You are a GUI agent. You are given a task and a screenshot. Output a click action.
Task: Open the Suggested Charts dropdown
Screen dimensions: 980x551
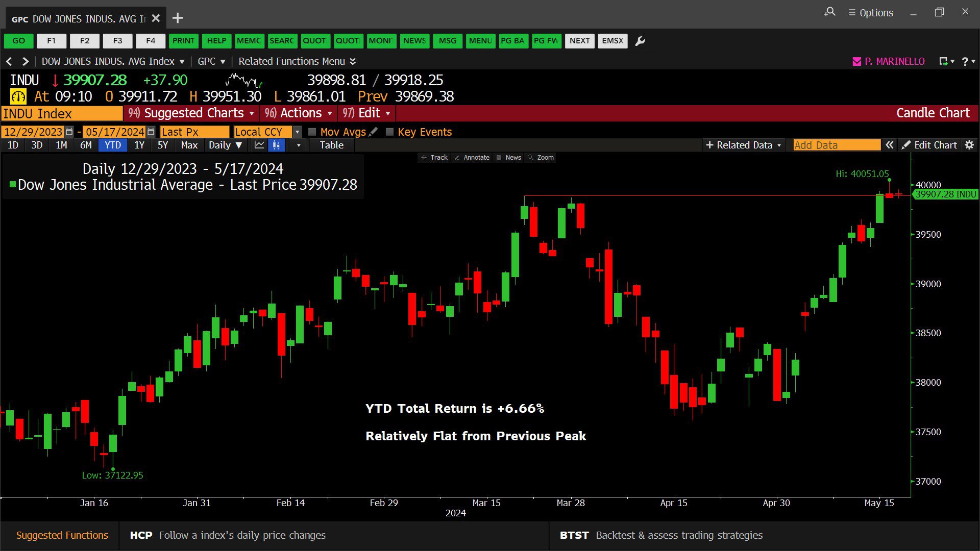click(x=191, y=113)
